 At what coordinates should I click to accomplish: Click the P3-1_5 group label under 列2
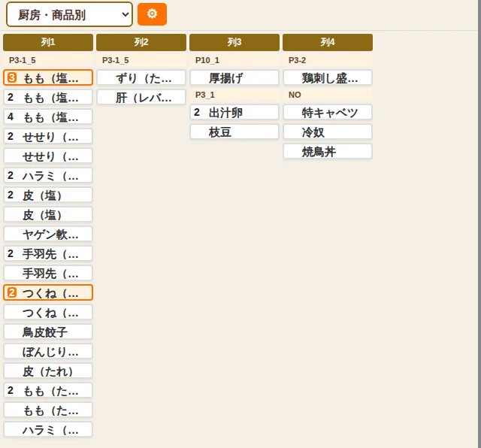click(x=115, y=60)
